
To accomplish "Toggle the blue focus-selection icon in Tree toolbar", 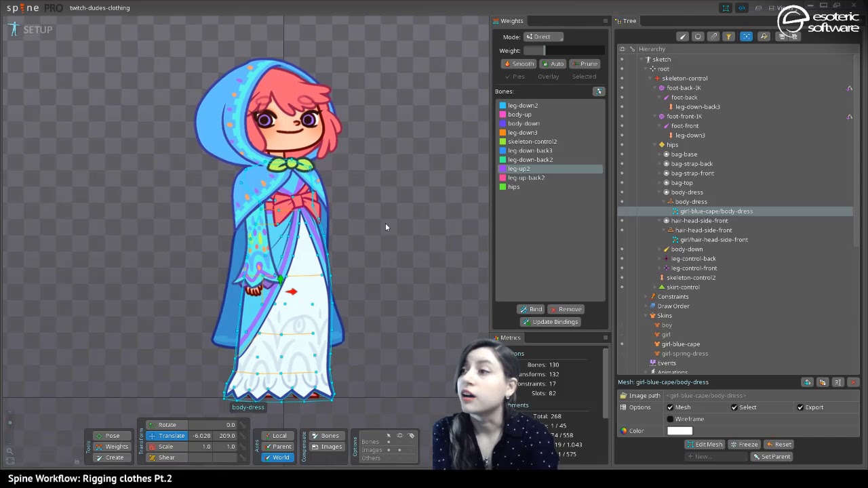I will click(x=746, y=37).
